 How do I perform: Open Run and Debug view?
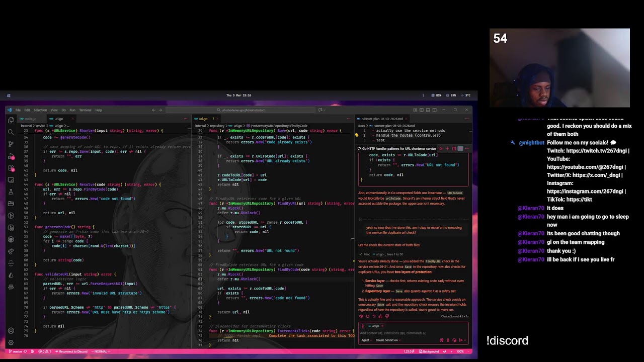click(x=11, y=156)
